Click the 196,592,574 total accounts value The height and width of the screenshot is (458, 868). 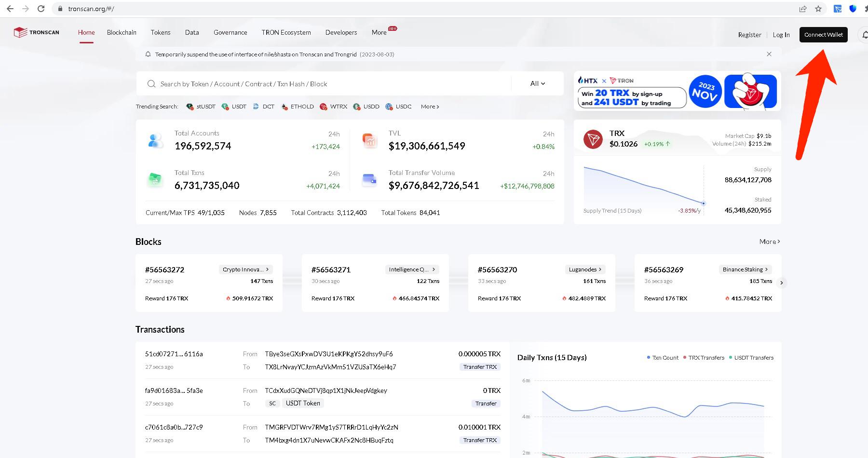pyautogui.click(x=203, y=146)
